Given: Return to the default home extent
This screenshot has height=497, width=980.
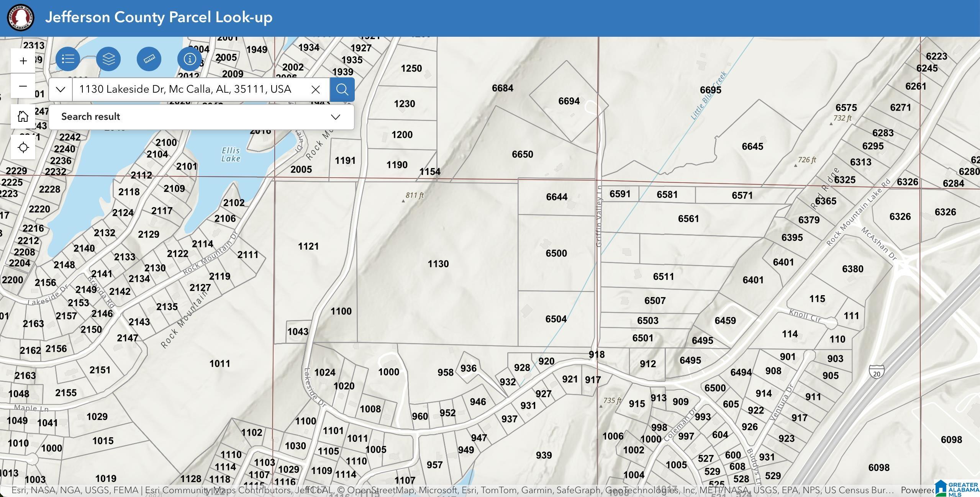Looking at the screenshot, I should pos(23,116).
